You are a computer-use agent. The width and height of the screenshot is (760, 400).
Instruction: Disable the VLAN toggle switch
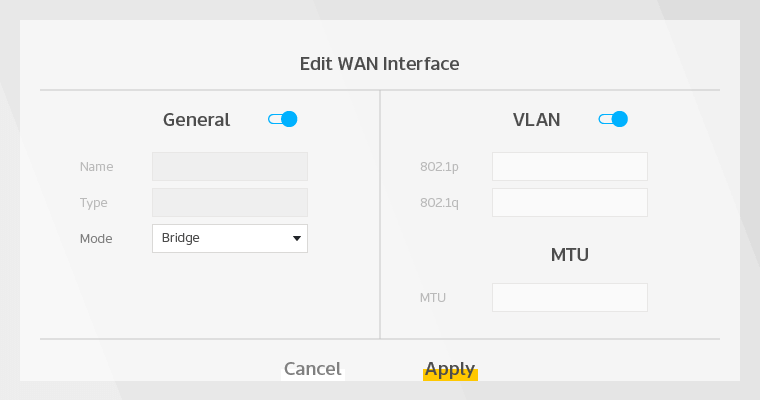613,119
